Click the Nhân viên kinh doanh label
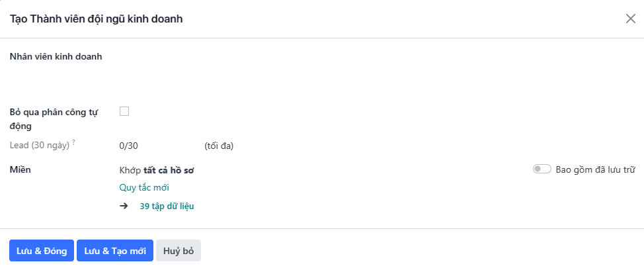Screen dimensions: 644x270 pyautogui.click(x=56, y=57)
